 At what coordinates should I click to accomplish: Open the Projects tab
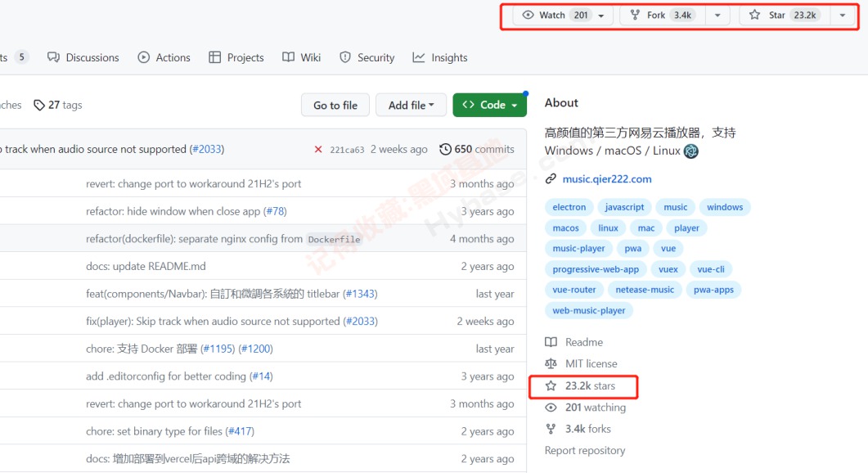[x=236, y=57]
